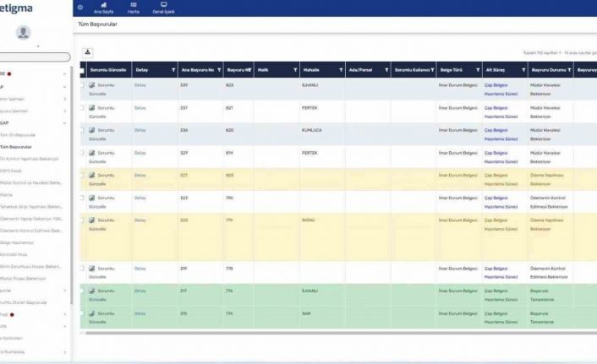Viewport: 597px width, 364px height.
Task: Filter the Mahalle column using its funnel icon
Action: 341,70
